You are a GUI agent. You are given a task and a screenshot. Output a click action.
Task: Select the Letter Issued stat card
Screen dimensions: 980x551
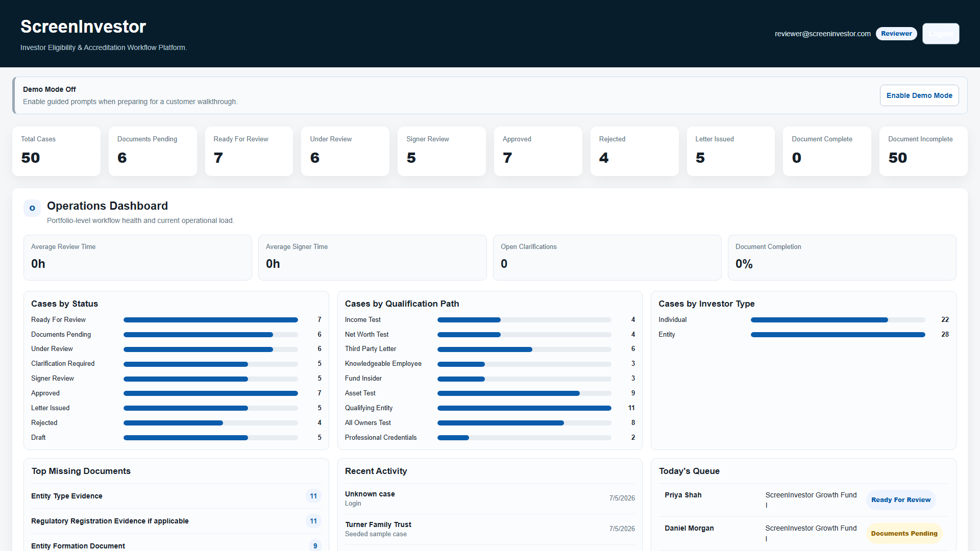[x=731, y=151]
